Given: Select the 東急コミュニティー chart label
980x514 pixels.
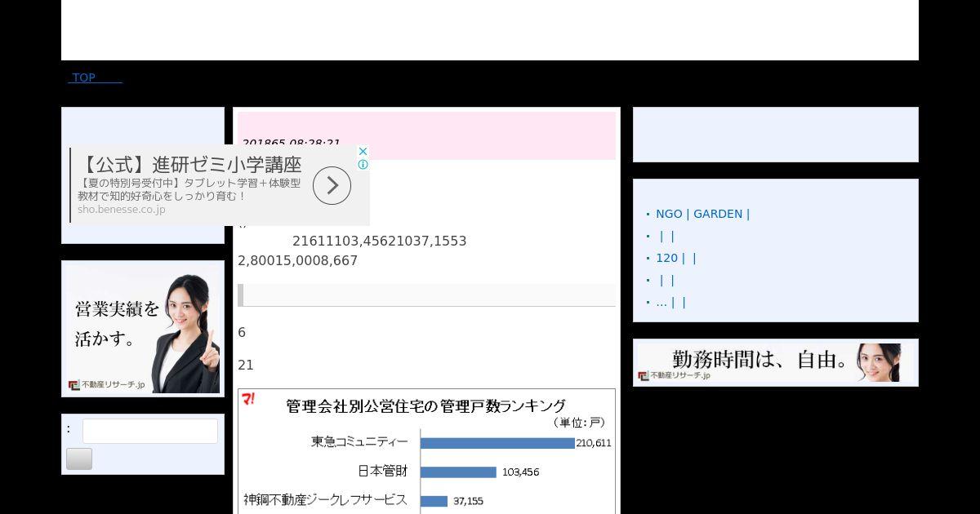Looking at the screenshot, I should [359, 441].
